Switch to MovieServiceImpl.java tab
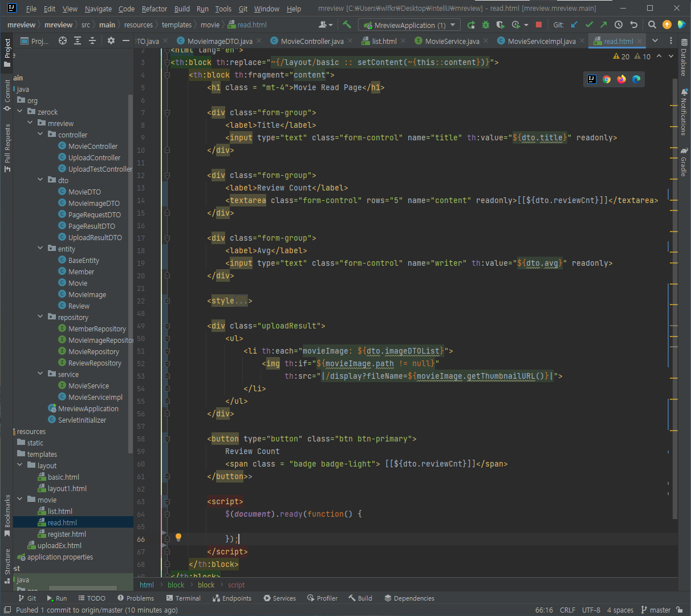Image resolution: width=691 pixels, height=616 pixels. coord(542,41)
